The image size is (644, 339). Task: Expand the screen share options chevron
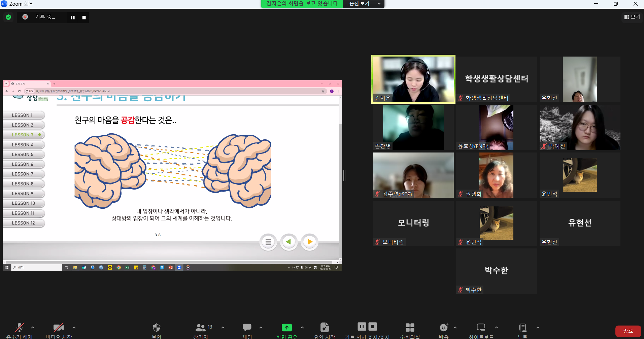coord(302,327)
